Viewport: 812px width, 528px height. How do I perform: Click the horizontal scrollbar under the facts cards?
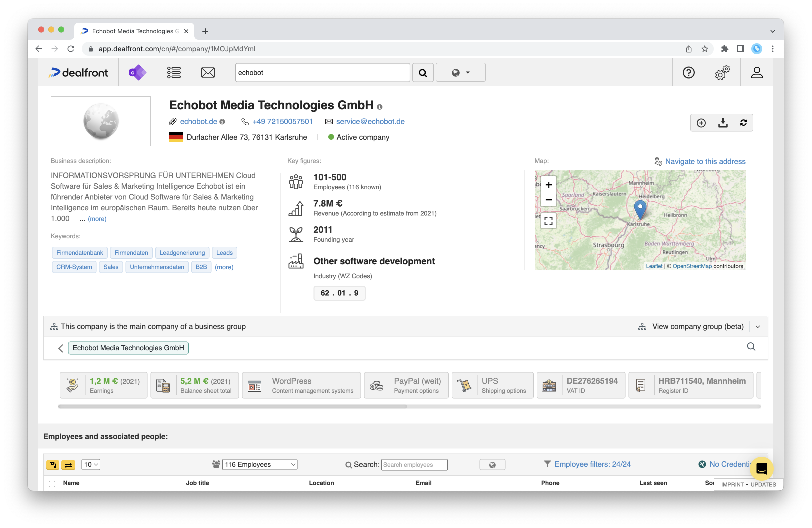coord(233,407)
